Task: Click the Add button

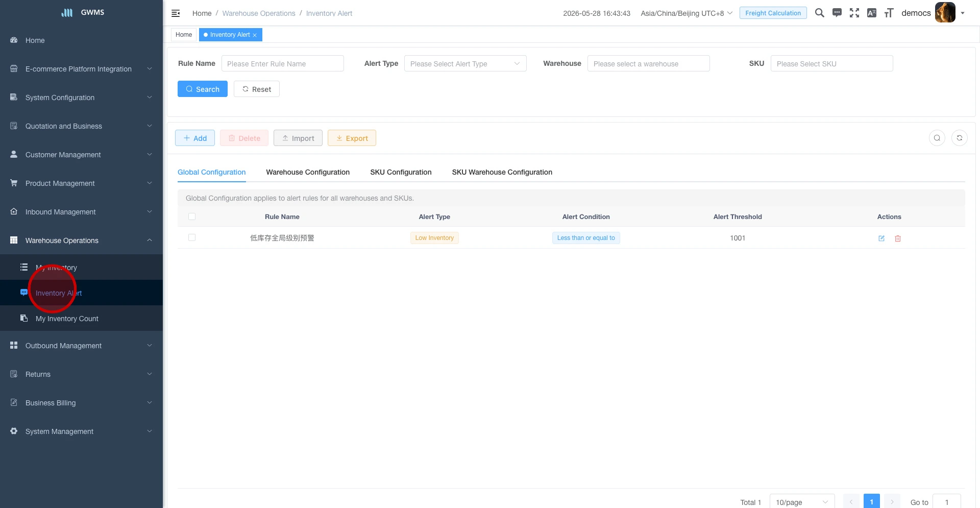Action: click(195, 138)
